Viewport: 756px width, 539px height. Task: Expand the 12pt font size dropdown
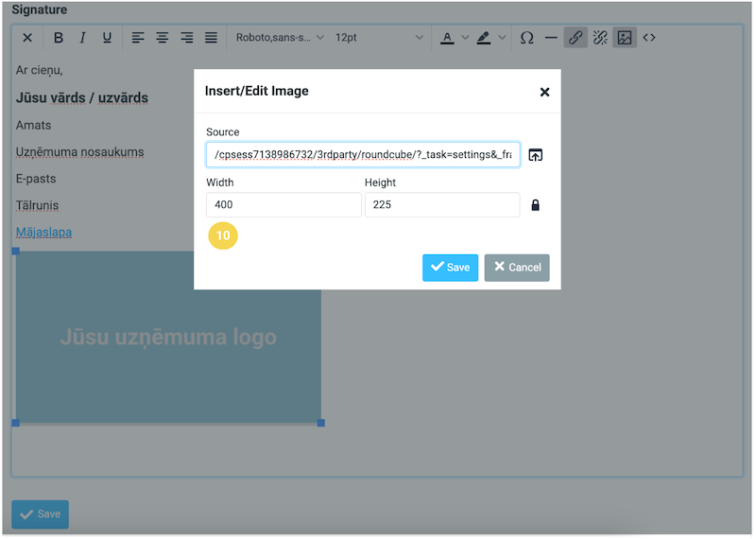pyautogui.click(x=378, y=38)
